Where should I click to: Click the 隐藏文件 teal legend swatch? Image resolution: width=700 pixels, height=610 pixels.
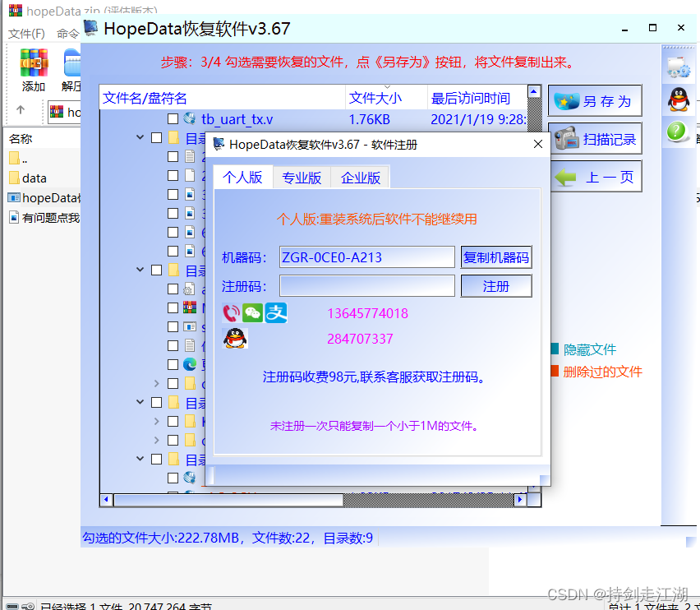(555, 349)
